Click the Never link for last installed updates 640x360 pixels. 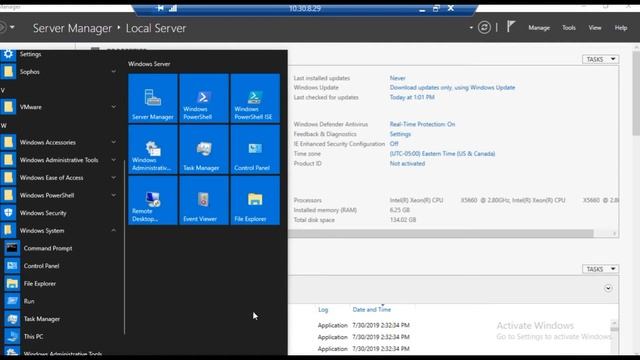click(x=398, y=78)
